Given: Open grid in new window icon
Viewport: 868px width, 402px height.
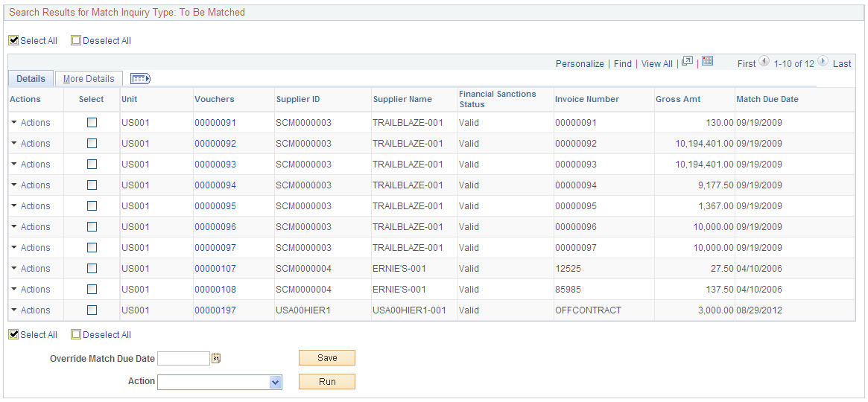Looking at the screenshot, I should [688, 61].
